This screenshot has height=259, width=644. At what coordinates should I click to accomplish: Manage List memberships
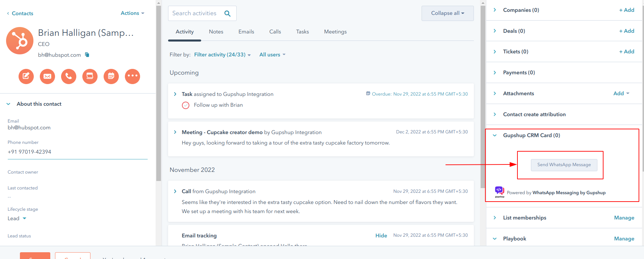point(624,218)
